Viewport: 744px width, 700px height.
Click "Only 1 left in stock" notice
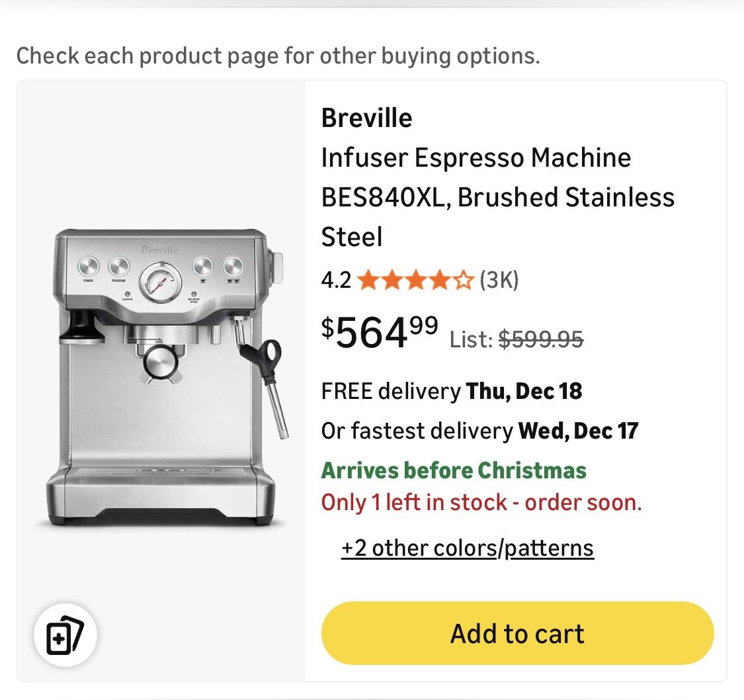(481, 503)
